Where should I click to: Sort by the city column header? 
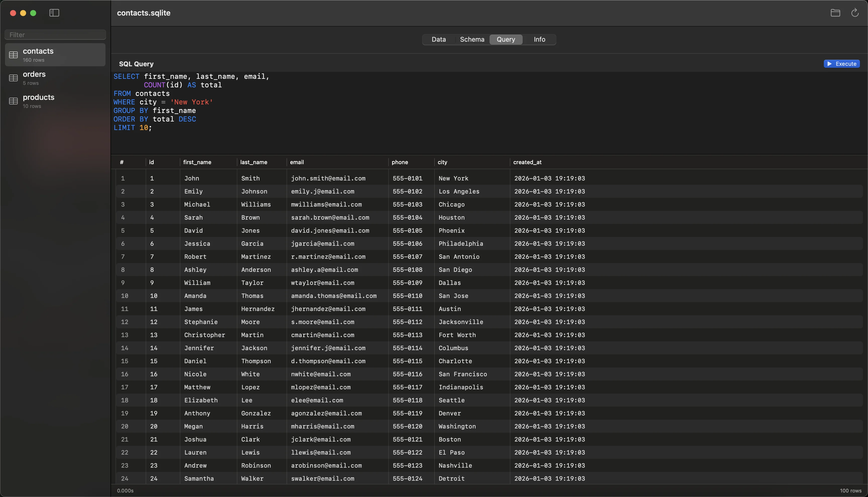click(442, 162)
